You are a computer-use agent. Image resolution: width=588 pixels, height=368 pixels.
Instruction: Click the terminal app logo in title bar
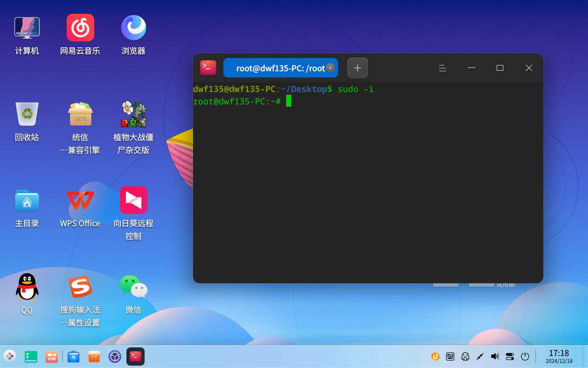(208, 68)
